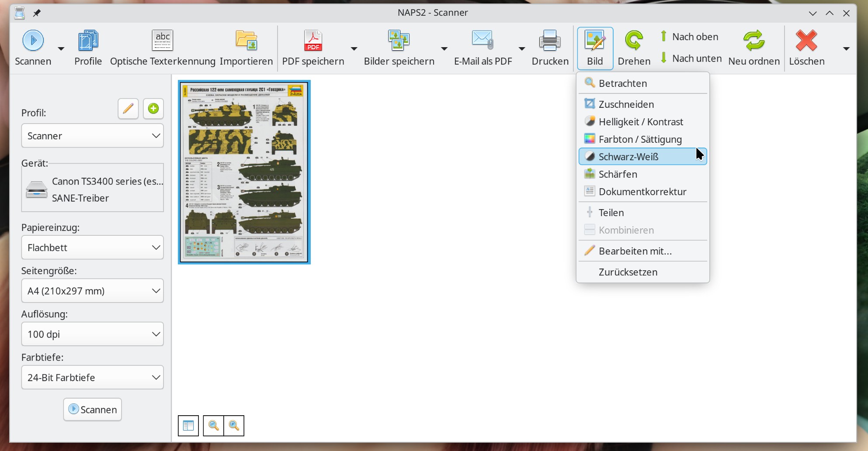
Task: Open the Profil Scanner combo box
Action: [x=93, y=136]
